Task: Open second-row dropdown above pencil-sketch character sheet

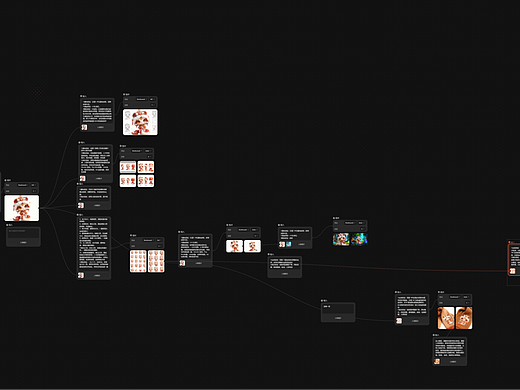Action: click(153, 105)
